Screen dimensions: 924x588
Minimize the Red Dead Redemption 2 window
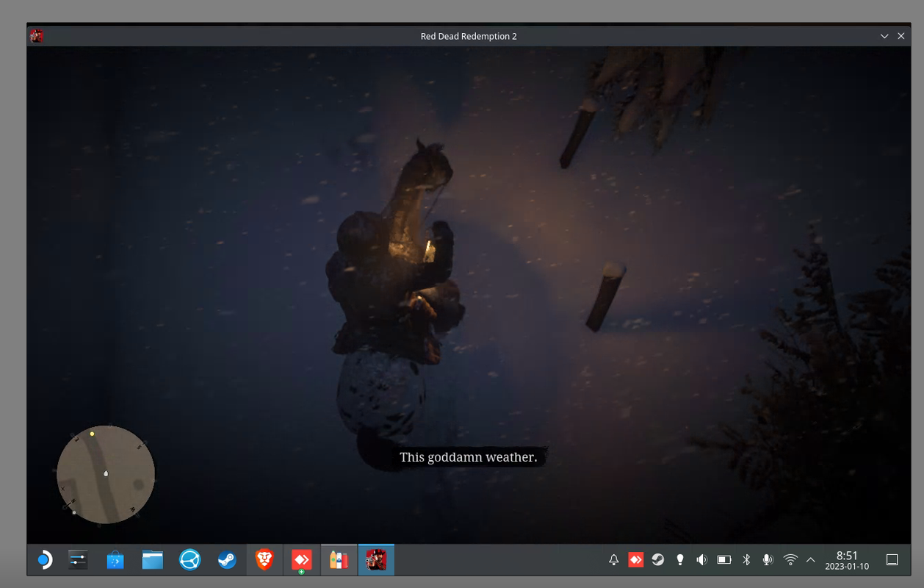tap(884, 36)
